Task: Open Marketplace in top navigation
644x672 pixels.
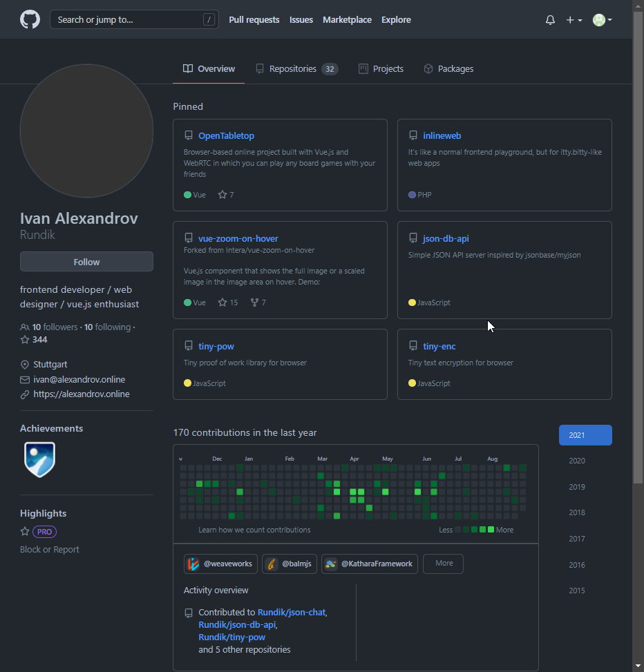Action: click(x=347, y=20)
